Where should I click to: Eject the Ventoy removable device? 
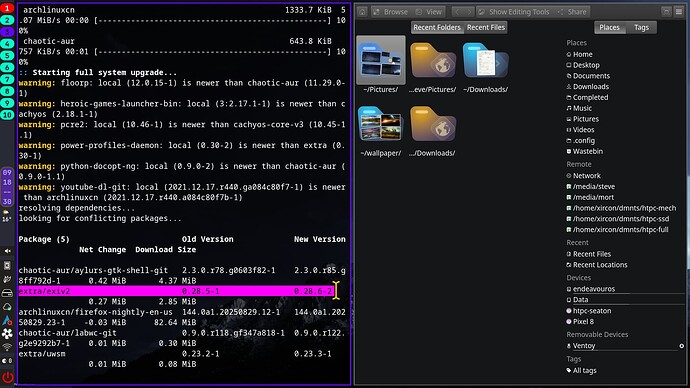click(682, 346)
